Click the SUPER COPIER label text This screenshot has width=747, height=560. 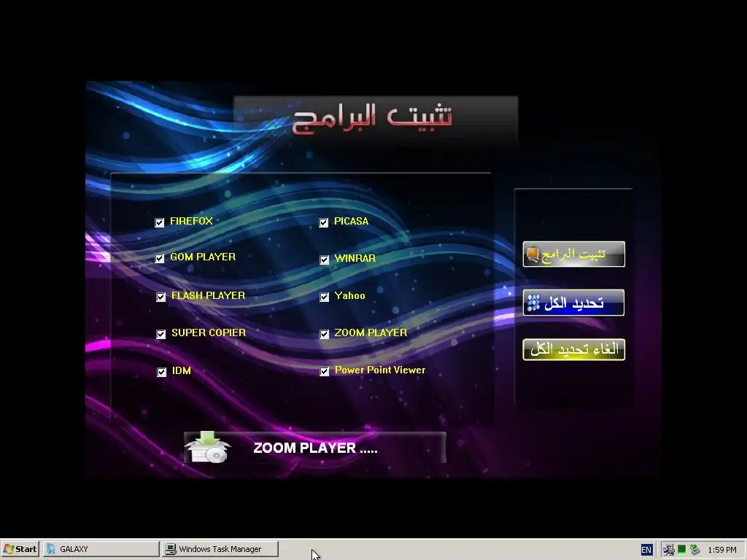coord(209,332)
